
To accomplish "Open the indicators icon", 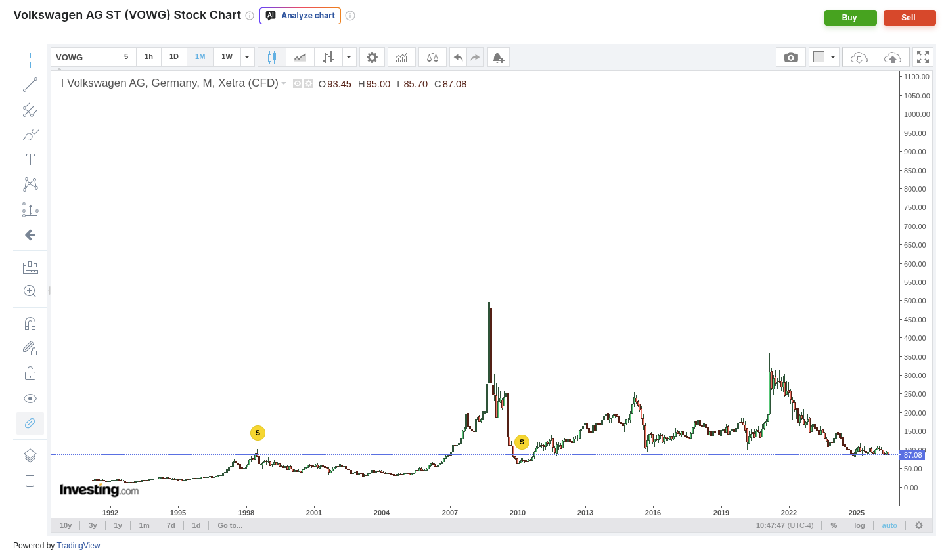I will (x=402, y=57).
